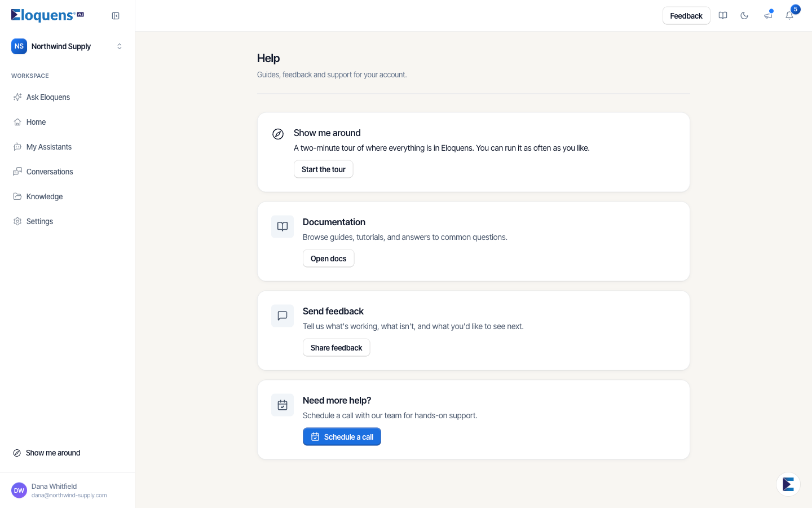812x508 pixels.
Task: Click the DW user avatar
Action: pos(19,491)
